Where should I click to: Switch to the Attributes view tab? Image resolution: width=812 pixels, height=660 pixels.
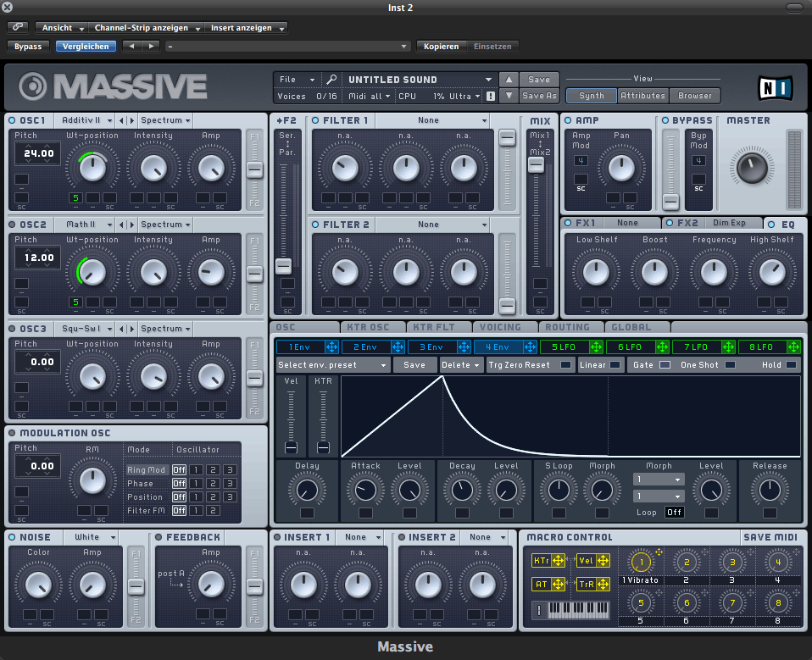642,96
